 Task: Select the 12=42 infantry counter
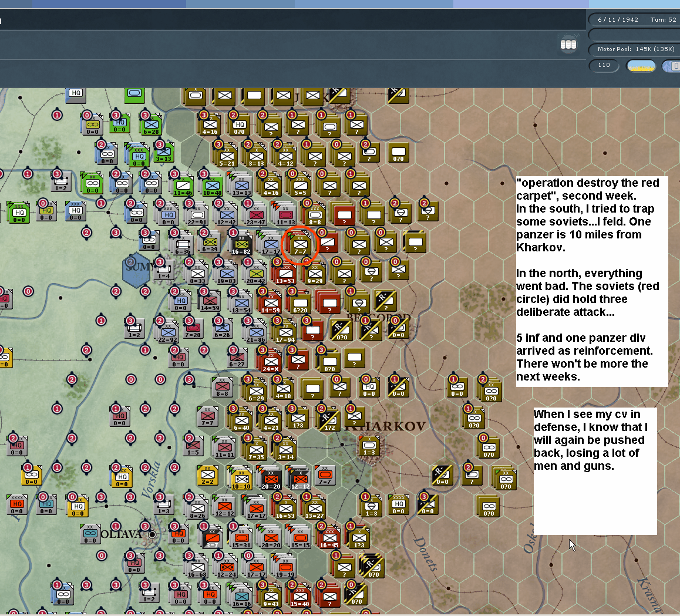pos(227,216)
